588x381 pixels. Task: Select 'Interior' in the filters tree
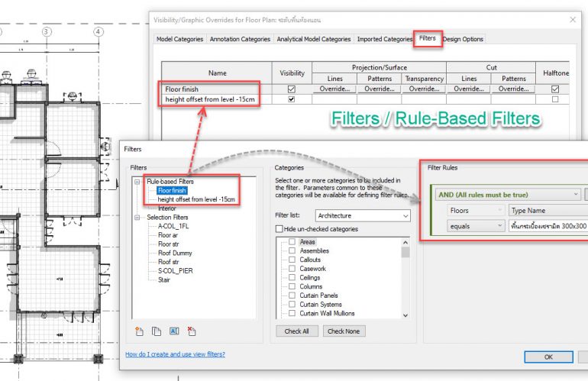tap(167, 208)
